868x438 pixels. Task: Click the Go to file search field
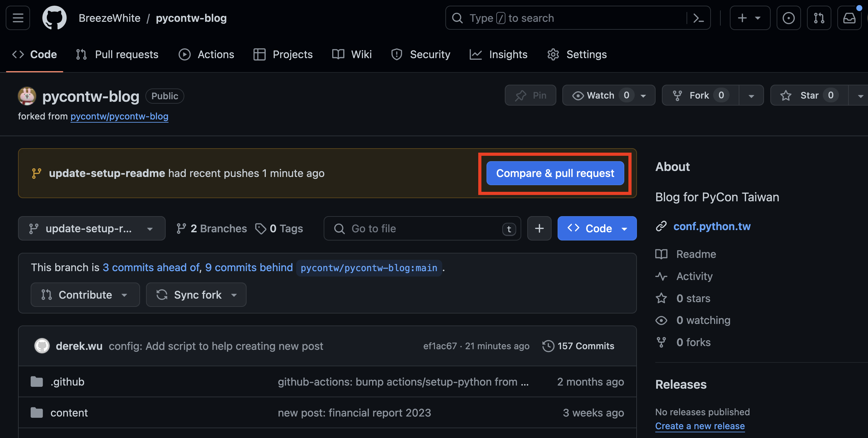[422, 228]
